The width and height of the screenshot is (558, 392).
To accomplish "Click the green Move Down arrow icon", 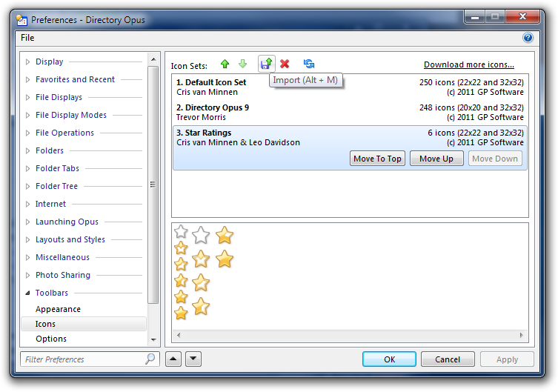I will [243, 64].
